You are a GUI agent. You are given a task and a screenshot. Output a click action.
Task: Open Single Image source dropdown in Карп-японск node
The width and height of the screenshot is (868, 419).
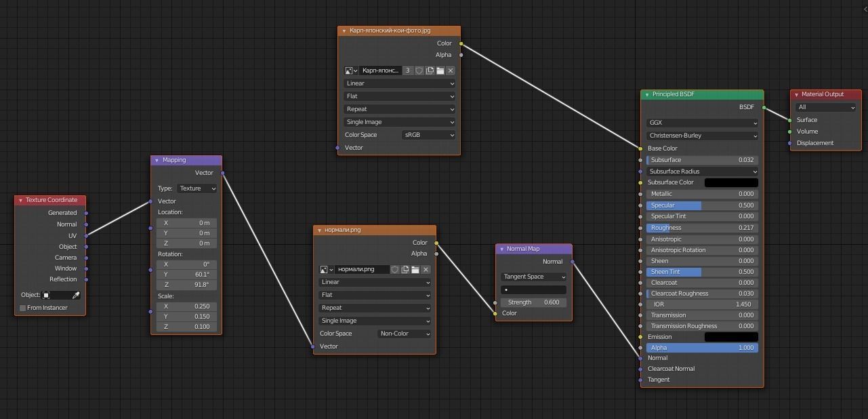399,122
